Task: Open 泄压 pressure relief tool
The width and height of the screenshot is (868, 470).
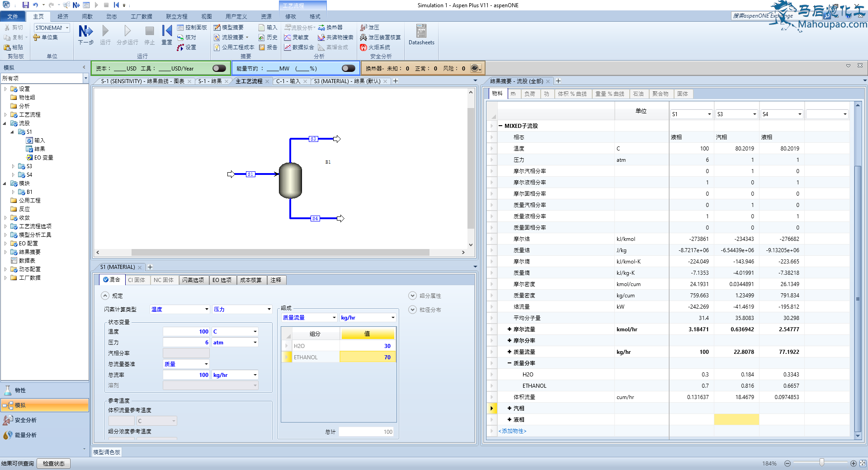Action: (x=370, y=28)
